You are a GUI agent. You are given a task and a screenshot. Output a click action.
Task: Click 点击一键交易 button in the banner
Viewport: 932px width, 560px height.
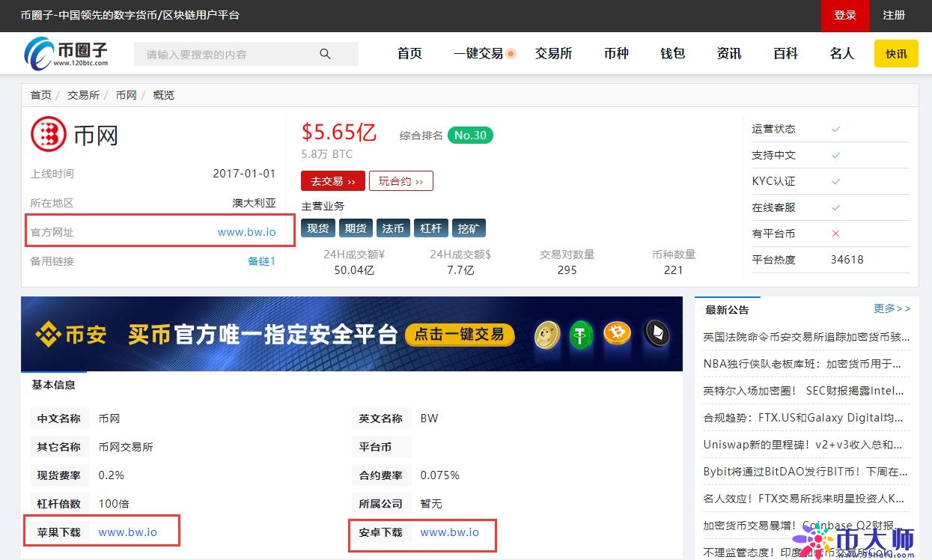[460, 334]
